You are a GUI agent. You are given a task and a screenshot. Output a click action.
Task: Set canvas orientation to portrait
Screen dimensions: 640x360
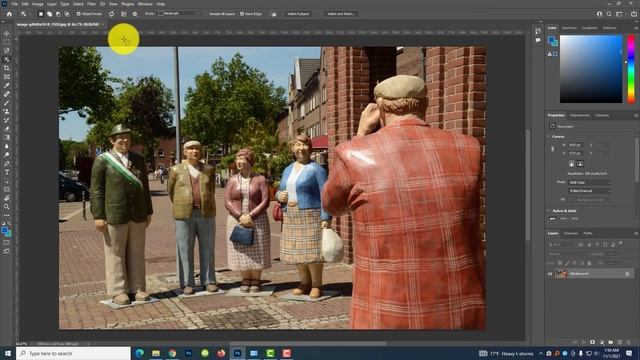571,164
